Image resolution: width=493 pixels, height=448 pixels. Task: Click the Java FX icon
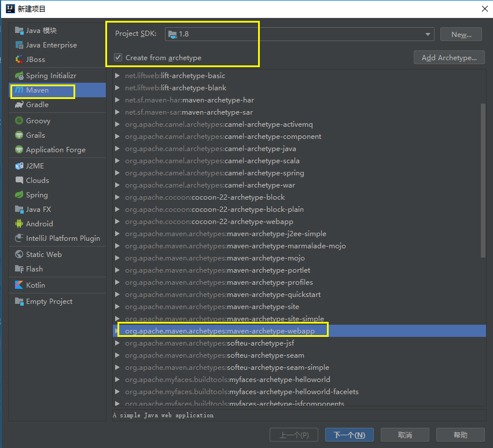coord(19,209)
